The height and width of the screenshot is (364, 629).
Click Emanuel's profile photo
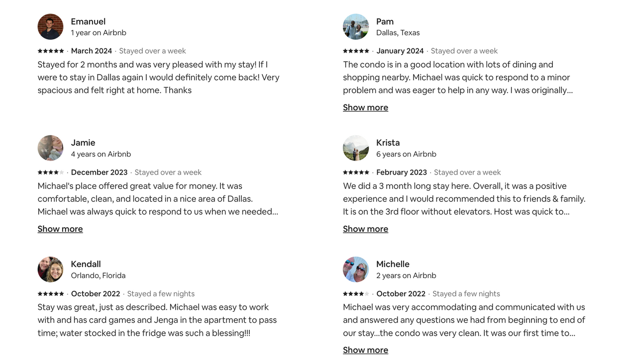point(50,27)
